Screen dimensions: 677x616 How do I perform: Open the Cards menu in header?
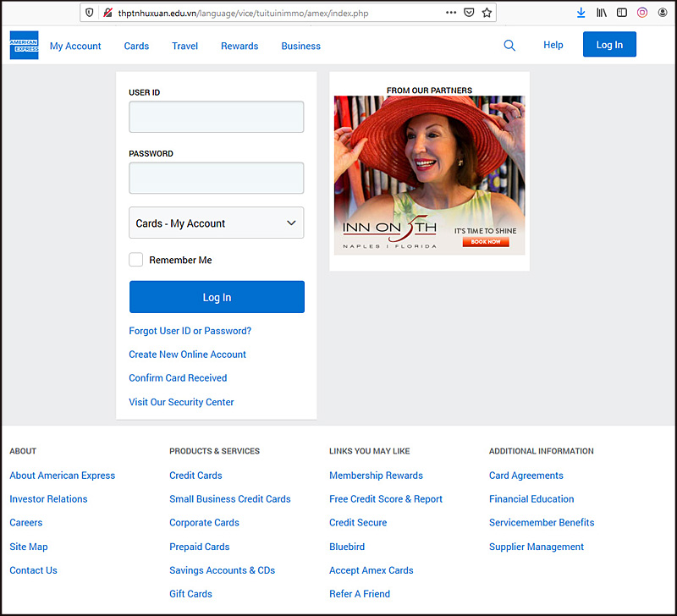(x=136, y=46)
